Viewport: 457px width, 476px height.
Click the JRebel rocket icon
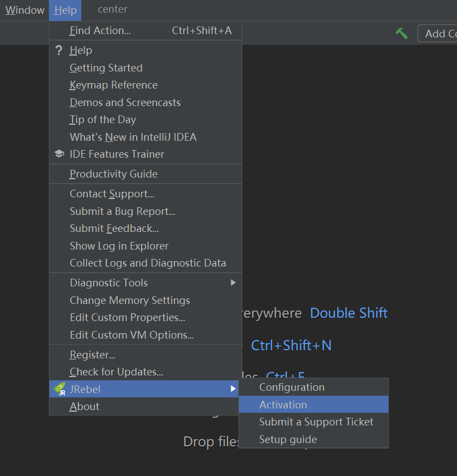pos(59,389)
